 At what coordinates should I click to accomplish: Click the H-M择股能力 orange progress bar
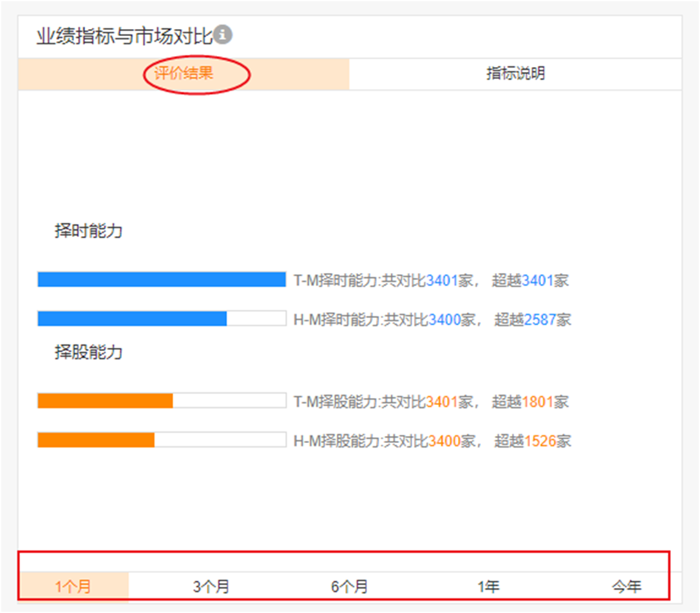click(x=162, y=440)
